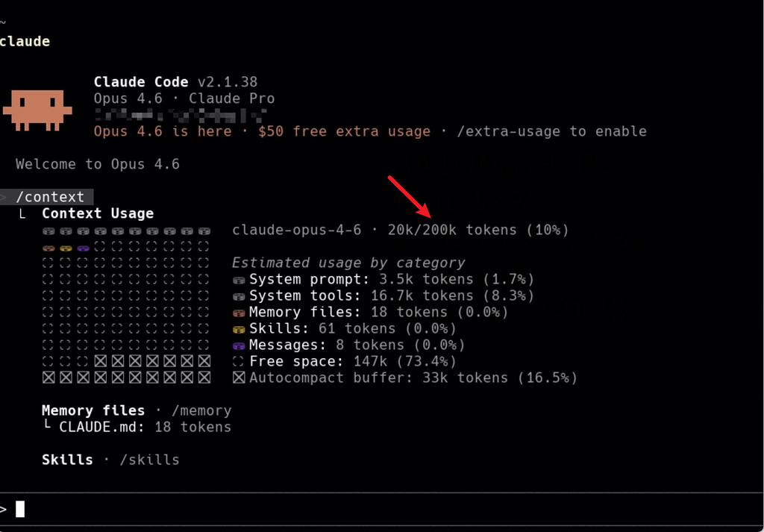The height and width of the screenshot is (532, 764).
Task: Click the Autocompact buffer legend box icon
Action: (239, 378)
